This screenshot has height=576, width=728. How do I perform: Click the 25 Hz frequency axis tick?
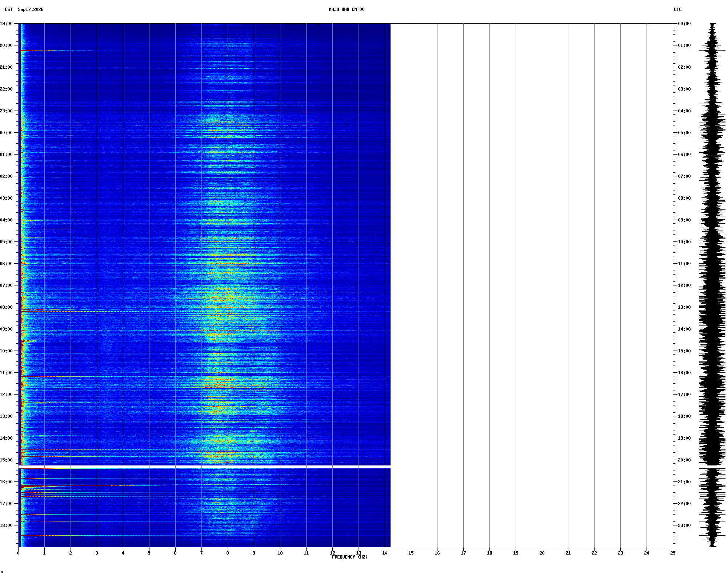click(x=673, y=553)
